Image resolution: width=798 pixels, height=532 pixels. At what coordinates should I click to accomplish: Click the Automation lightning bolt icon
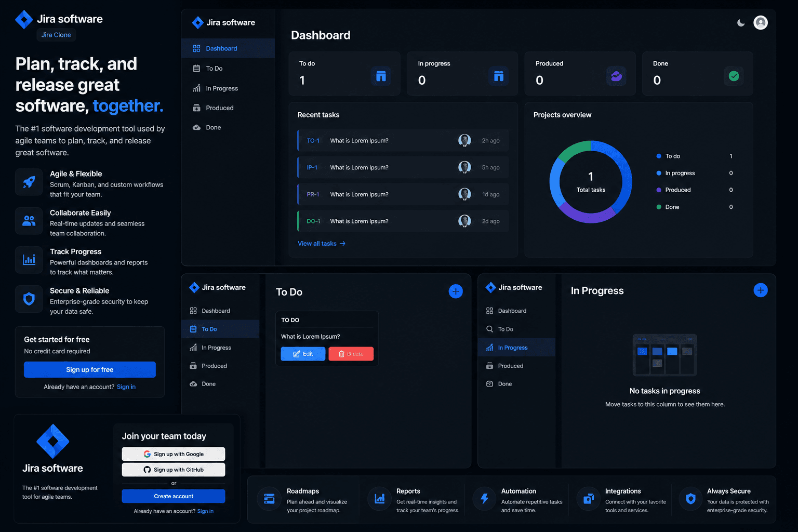484,499
